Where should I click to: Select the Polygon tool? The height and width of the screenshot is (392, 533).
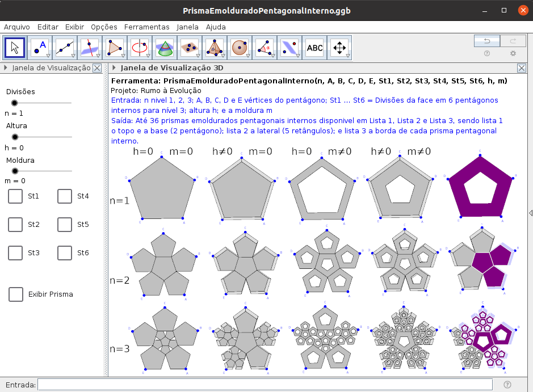point(115,48)
